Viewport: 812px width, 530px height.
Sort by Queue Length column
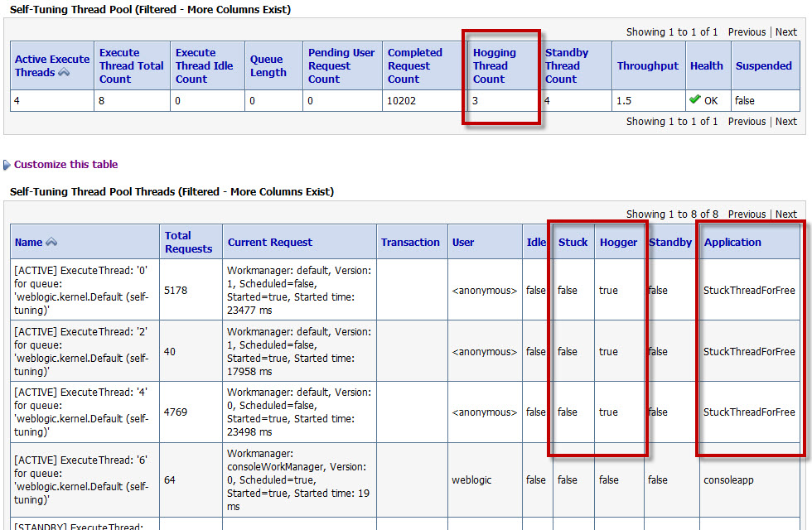coord(268,65)
